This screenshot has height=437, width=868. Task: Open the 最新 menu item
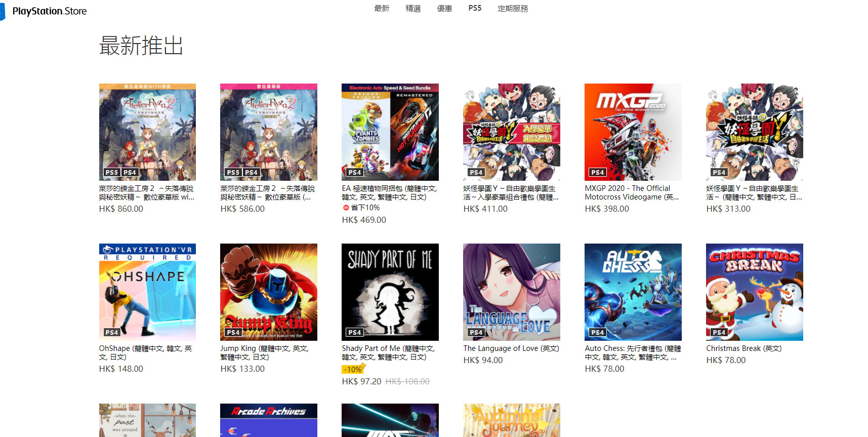tap(382, 9)
